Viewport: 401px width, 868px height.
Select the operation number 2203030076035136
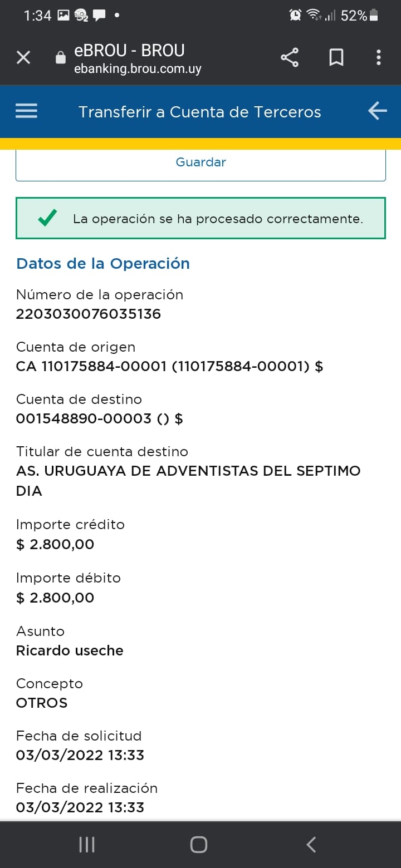[89, 314]
